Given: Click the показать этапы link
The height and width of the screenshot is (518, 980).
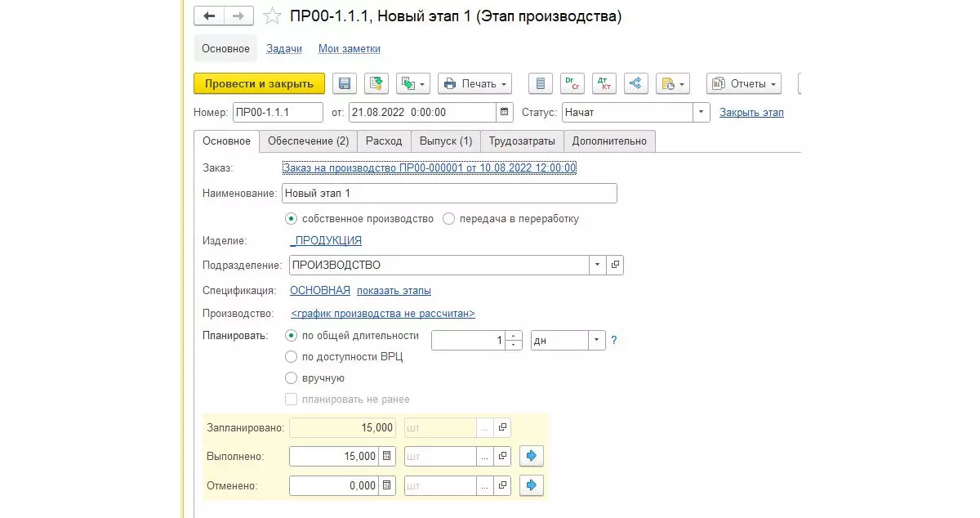Looking at the screenshot, I should [x=394, y=290].
